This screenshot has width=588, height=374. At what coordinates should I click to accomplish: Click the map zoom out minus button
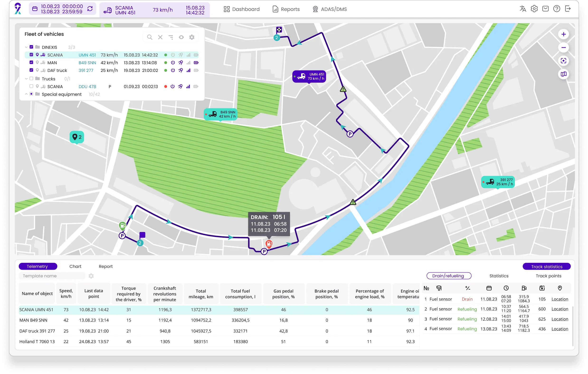[563, 47]
